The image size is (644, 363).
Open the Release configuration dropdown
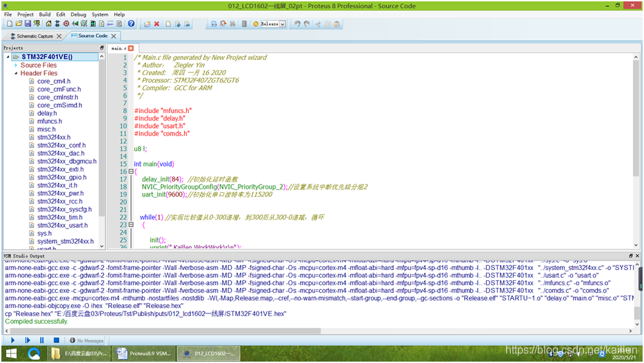click(x=283, y=24)
